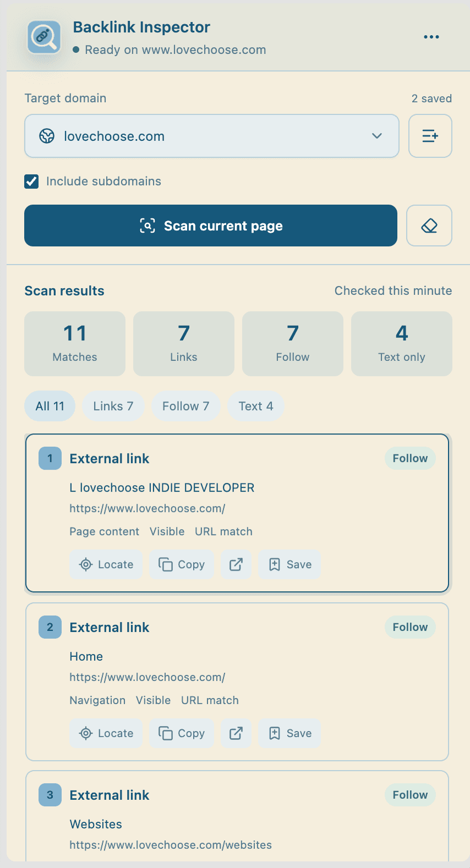
Task: Click result 1 Follow badge
Action: pos(410,458)
